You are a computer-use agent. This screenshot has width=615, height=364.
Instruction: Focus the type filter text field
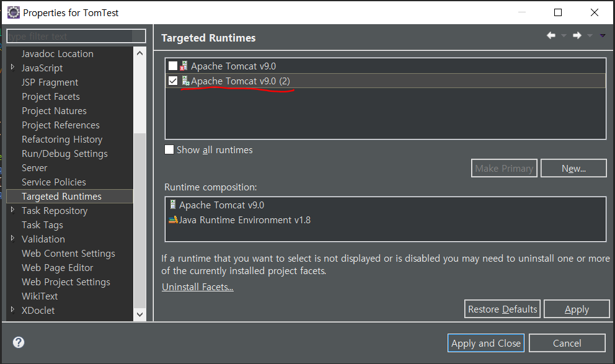pyautogui.click(x=76, y=36)
